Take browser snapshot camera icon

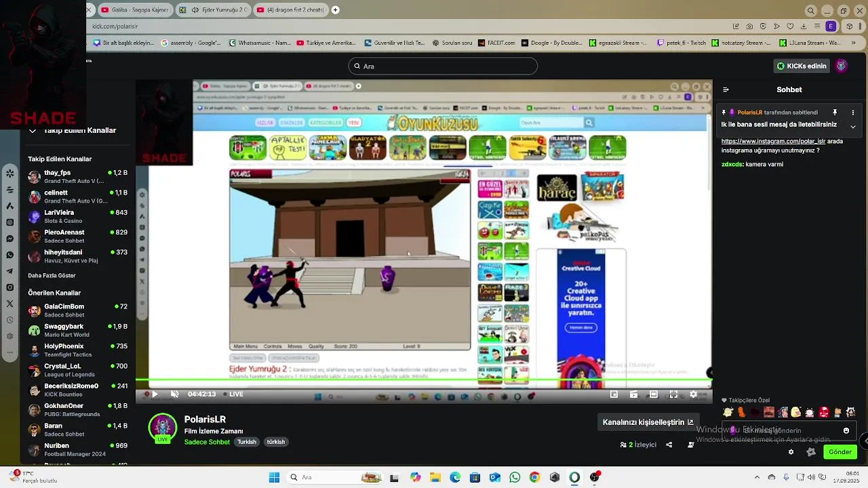point(749,26)
